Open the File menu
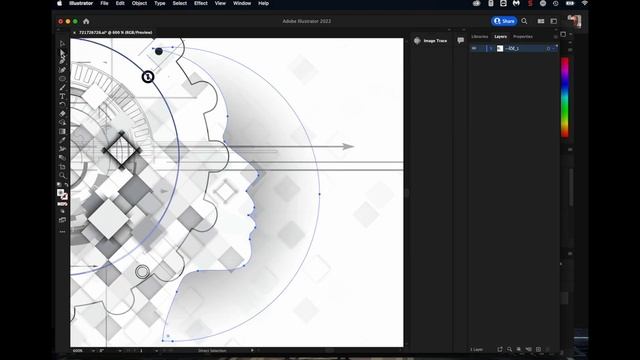This screenshot has width=640, height=360. [x=104, y=3]
